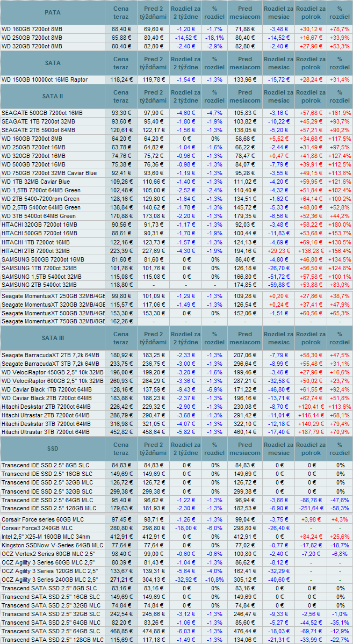Select +161,9% for SEAGATE 500GB

(340, 113)
